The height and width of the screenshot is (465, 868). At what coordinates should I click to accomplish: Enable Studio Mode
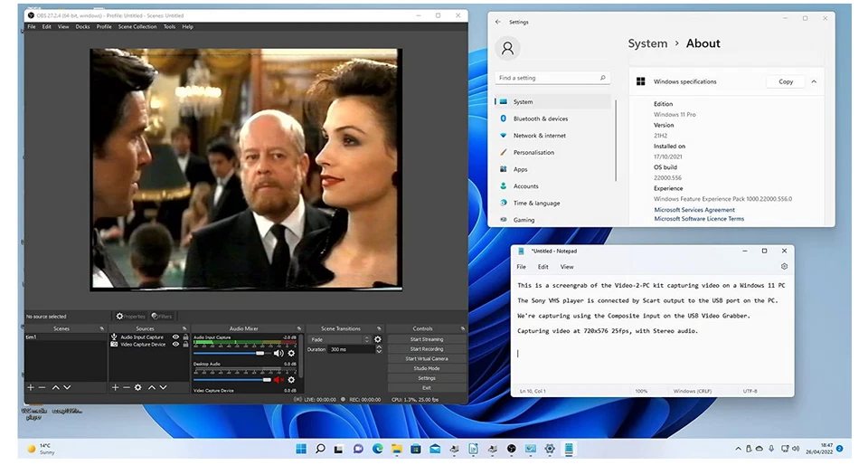[x=426, y=368]
